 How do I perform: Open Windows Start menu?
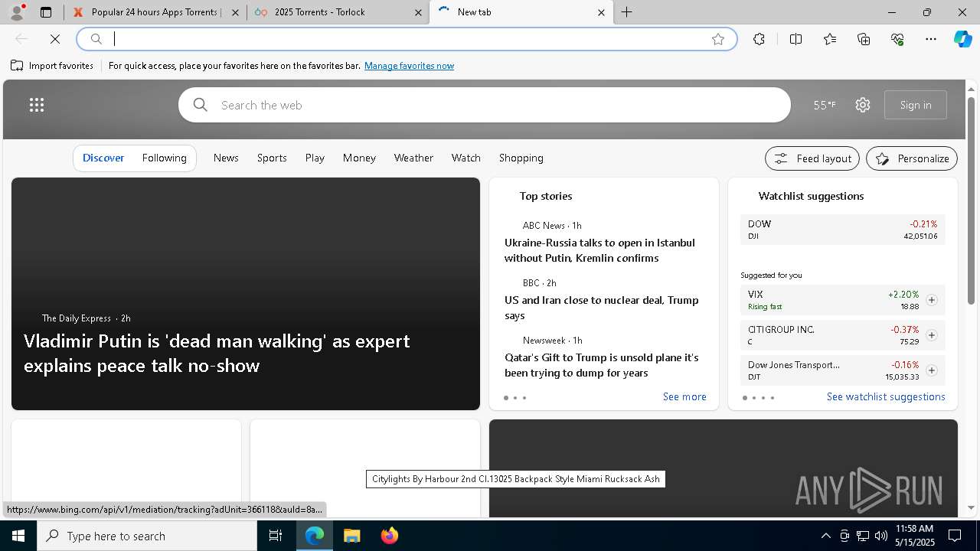(18, 536)
